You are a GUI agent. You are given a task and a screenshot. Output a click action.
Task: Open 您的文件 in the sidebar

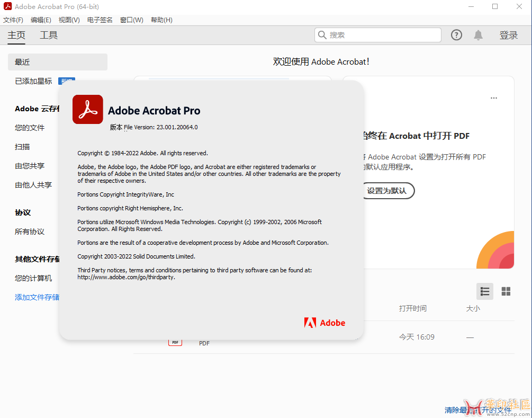[30, 128]
